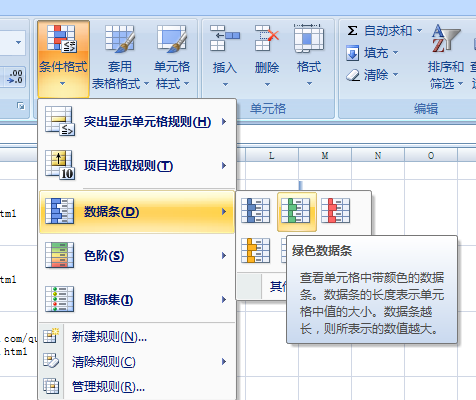Viewport: 476px width, 400px height.
Task: Open the 套用表格格式 dropdown arrow
Action: tap(146, 83)
